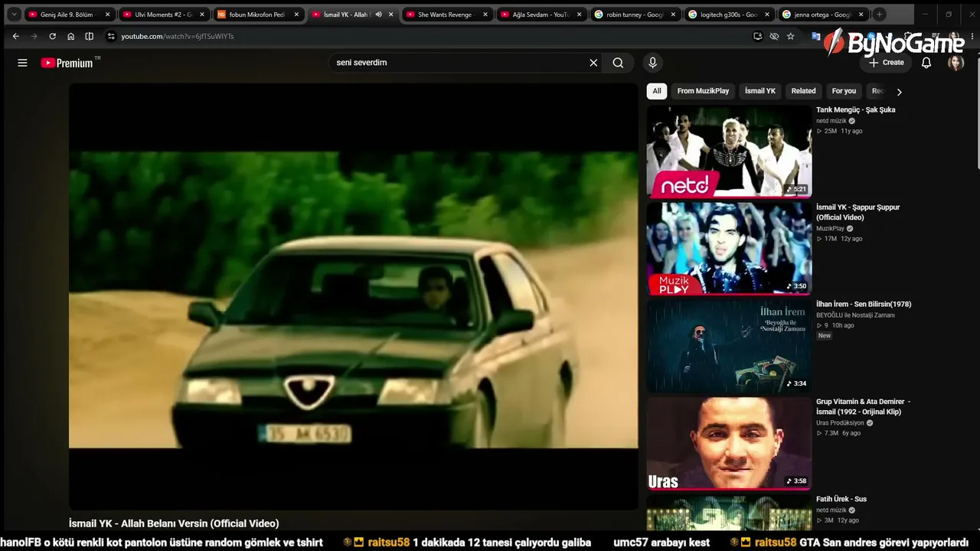Open İlhan İrem - Sen Bilirsin(1978) title
Viewport: 980px width, 551px height.
[x=864, y=305]
